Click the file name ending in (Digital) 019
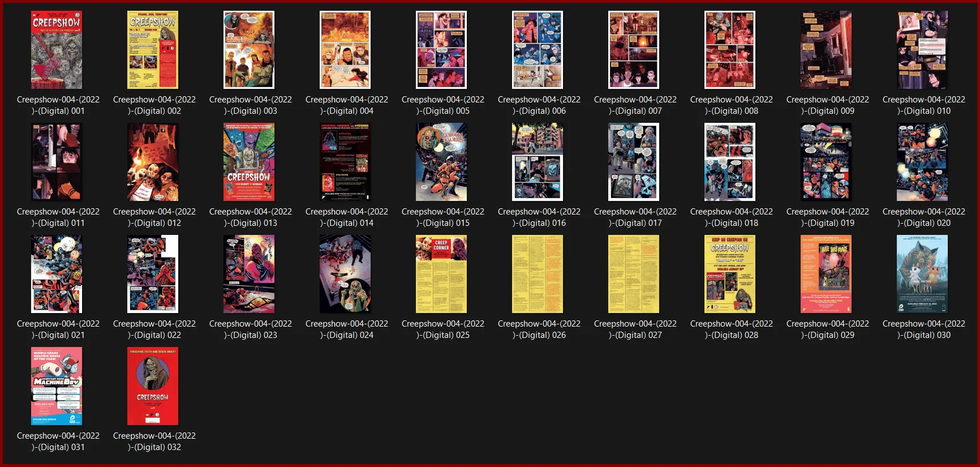The height and width of the screenshot is (467, 980). [828, 217]
